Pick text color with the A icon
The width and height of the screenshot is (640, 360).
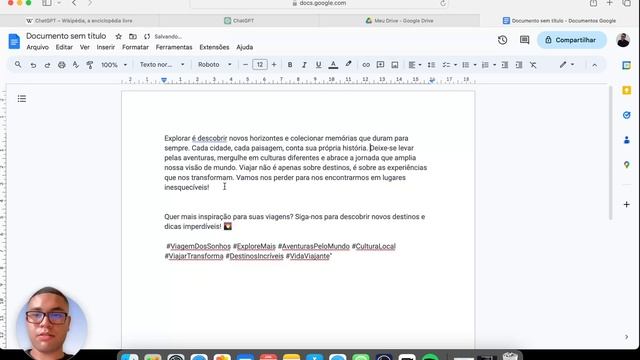pos(333,65)
